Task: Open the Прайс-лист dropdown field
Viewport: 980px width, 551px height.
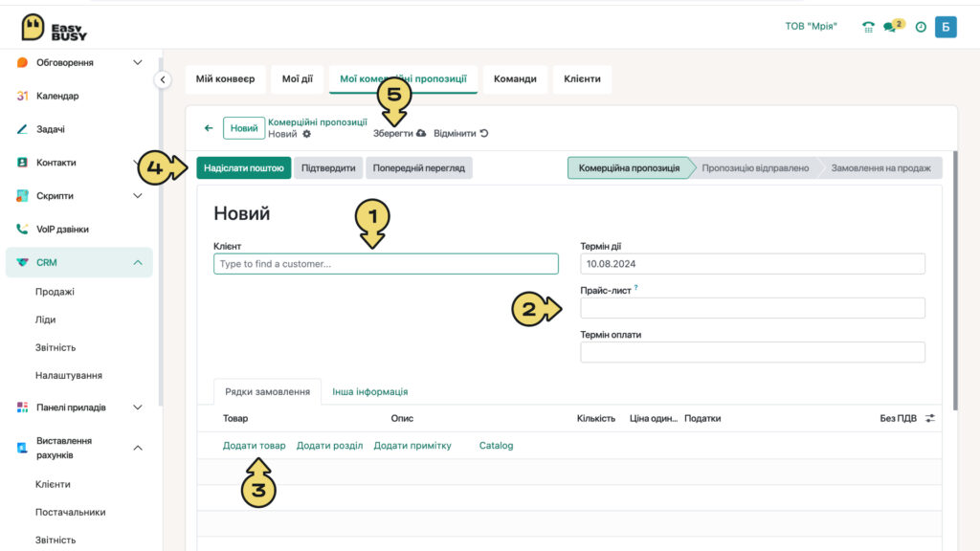Action: [x=752, y=308]
